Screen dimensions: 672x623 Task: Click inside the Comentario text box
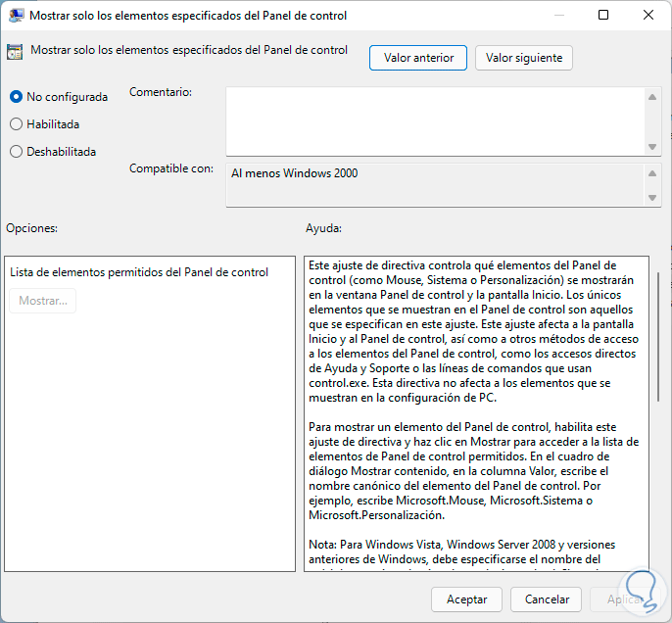coord(435,121)
